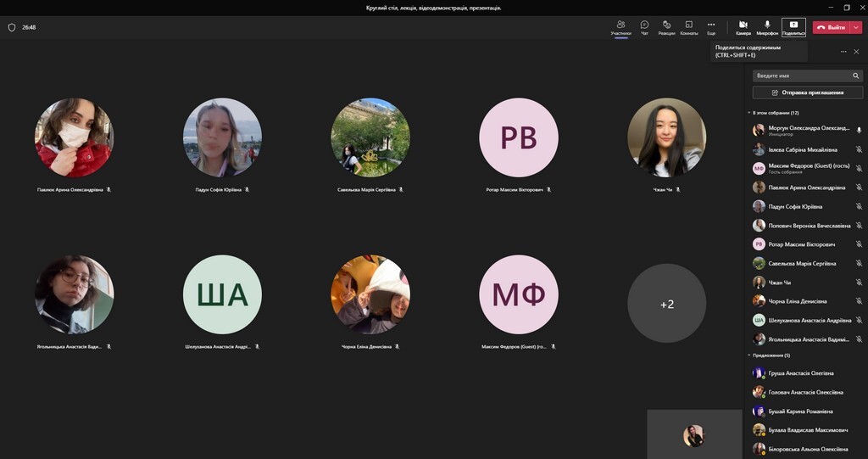The width and height of the screenshot is (868, 459).
Task: Open the Reactions (Реакции) menu
Action: pyautogui.click(x=667, y=27)
